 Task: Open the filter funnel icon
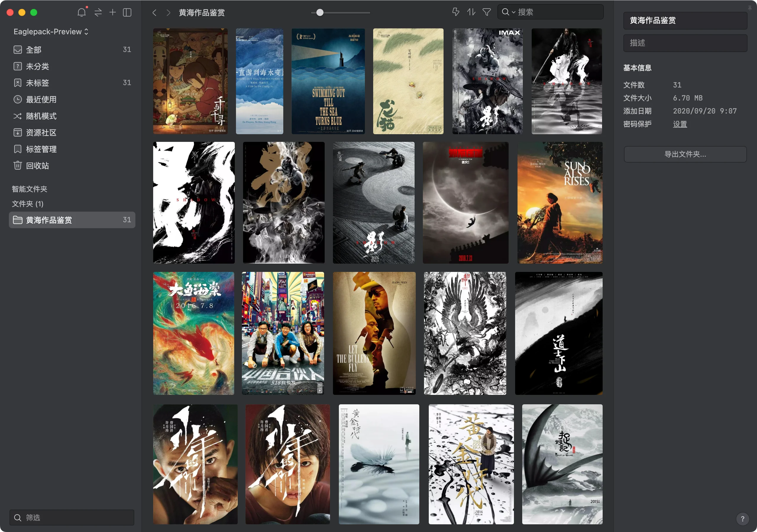[x=487, y=12]
